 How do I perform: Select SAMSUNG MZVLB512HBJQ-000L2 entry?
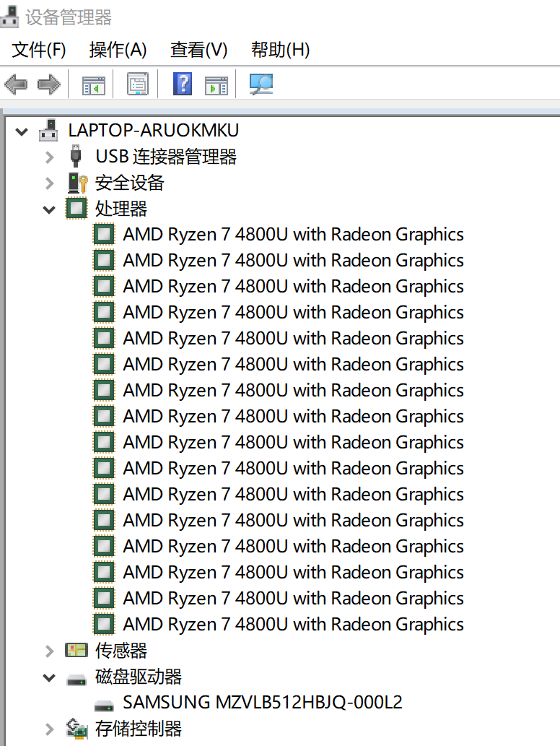click(263, 702)
